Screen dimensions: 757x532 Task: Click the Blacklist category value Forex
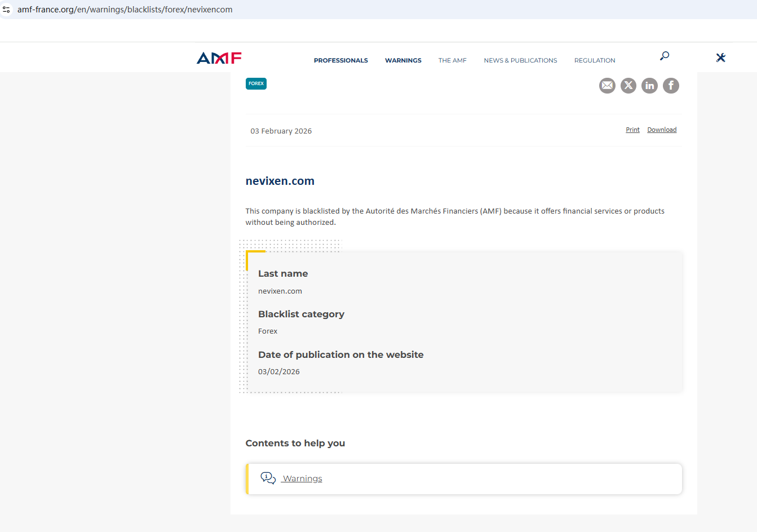click(268, 331)
